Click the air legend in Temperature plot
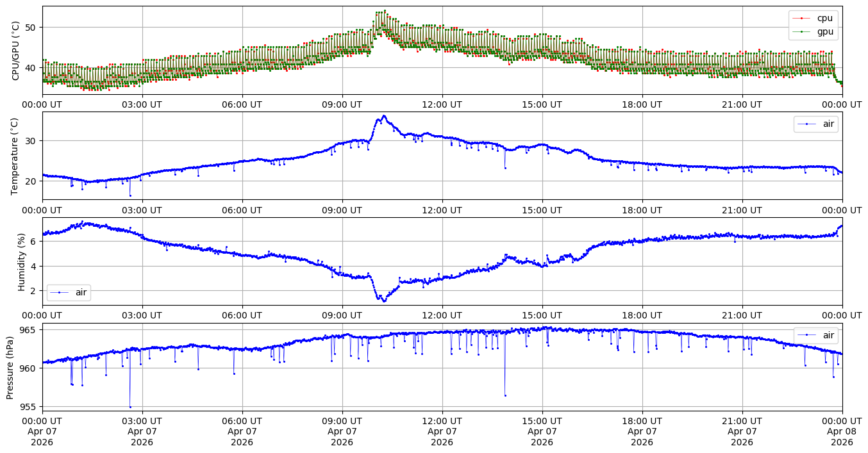Viewport: 868px width, 453px height. 816,124
